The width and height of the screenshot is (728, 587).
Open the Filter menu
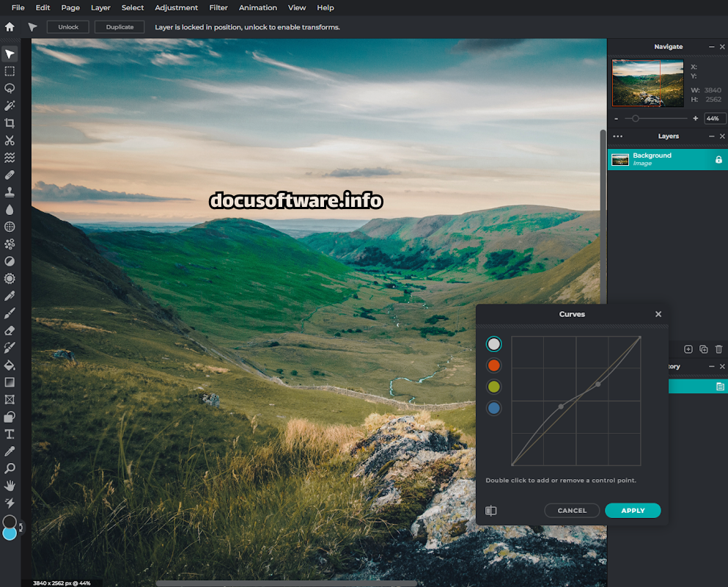coord(218,7)
